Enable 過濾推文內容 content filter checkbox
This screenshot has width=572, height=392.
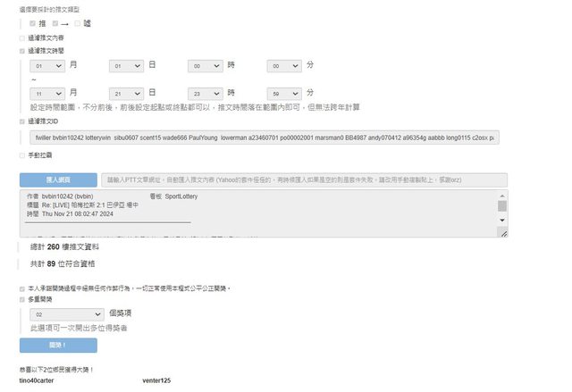tap(22, 38)
